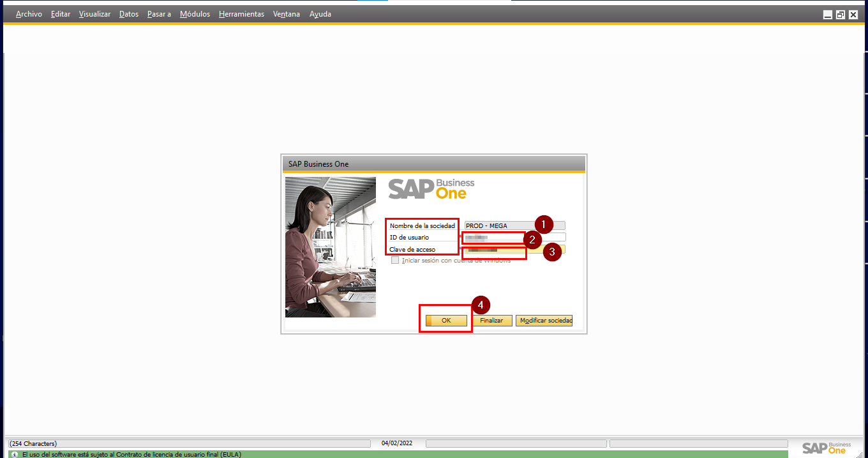This screenshot has width=868, height=458.
Task: Open the Herramientas menu
Action: pyautogui.click(x=241, y=14)
